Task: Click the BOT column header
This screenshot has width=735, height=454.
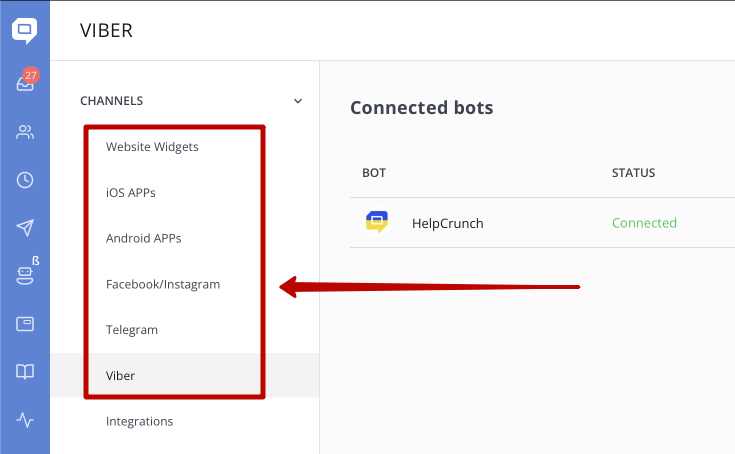Action: (374, 173)
